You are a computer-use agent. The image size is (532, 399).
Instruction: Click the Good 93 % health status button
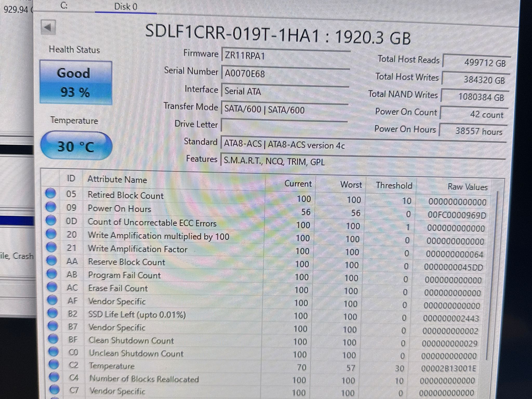pos(76,82)
